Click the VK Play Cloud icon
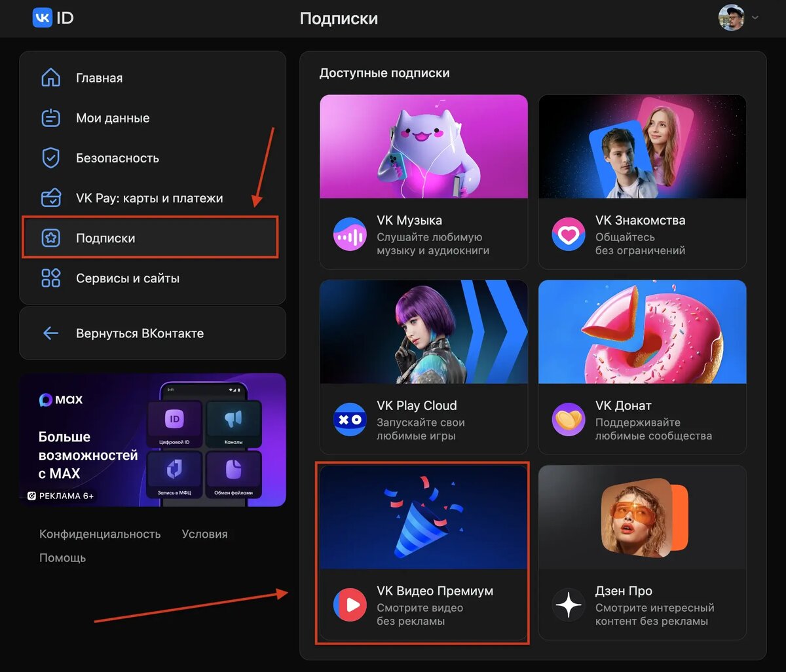 pos(350,420)
